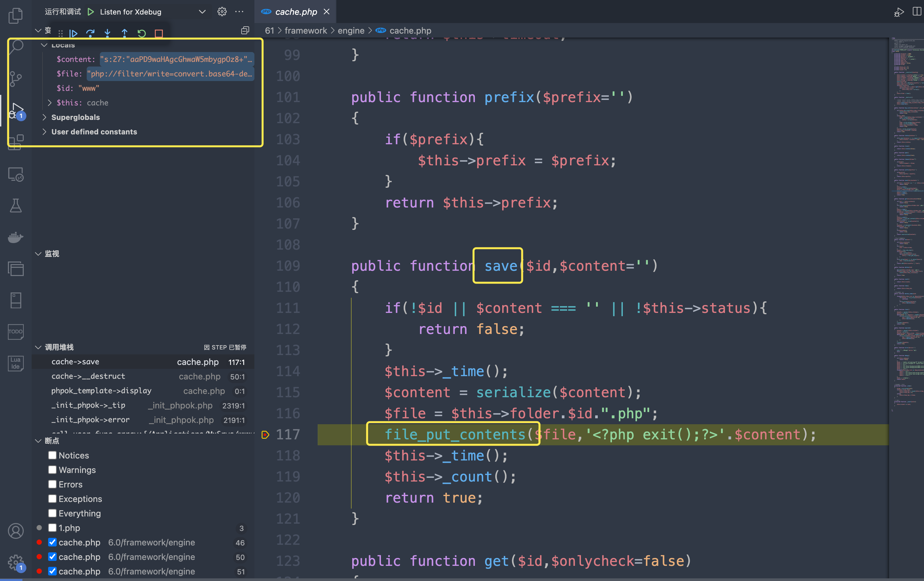Step into the function call

point(107,34)
